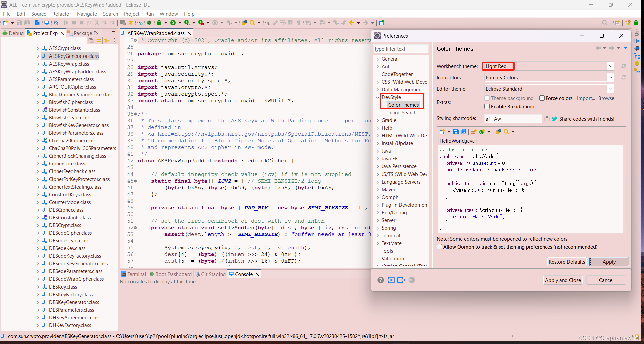Check Allow Oomph to track theming preferences
This screenshot has width=644, height=344.
coord(439,247)
